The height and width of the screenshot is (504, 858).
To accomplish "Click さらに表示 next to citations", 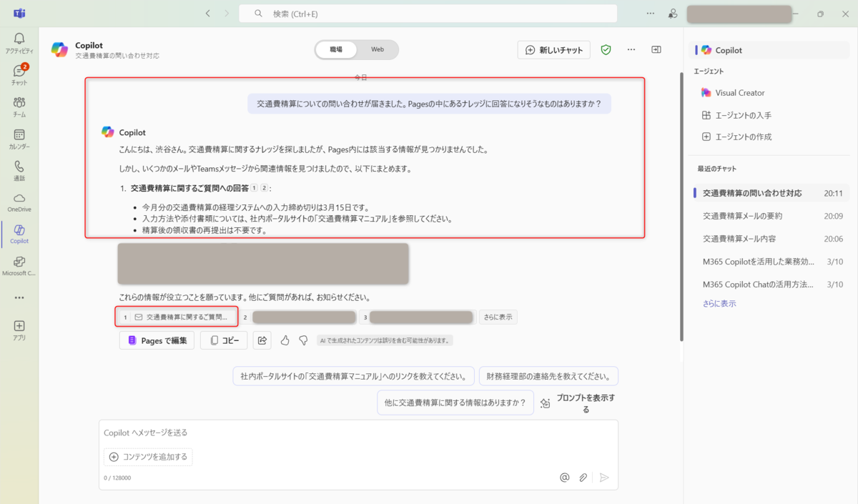I will [498, 317].
